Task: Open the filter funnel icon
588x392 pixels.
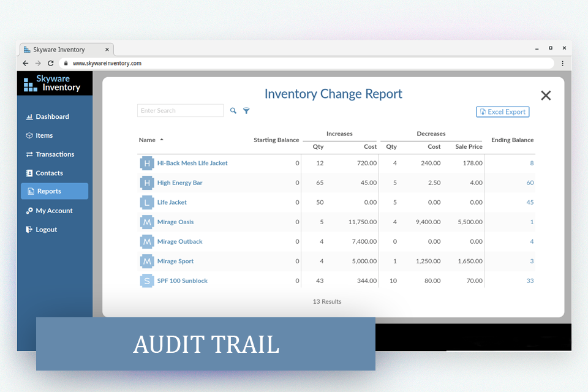Action: (246, 111)
